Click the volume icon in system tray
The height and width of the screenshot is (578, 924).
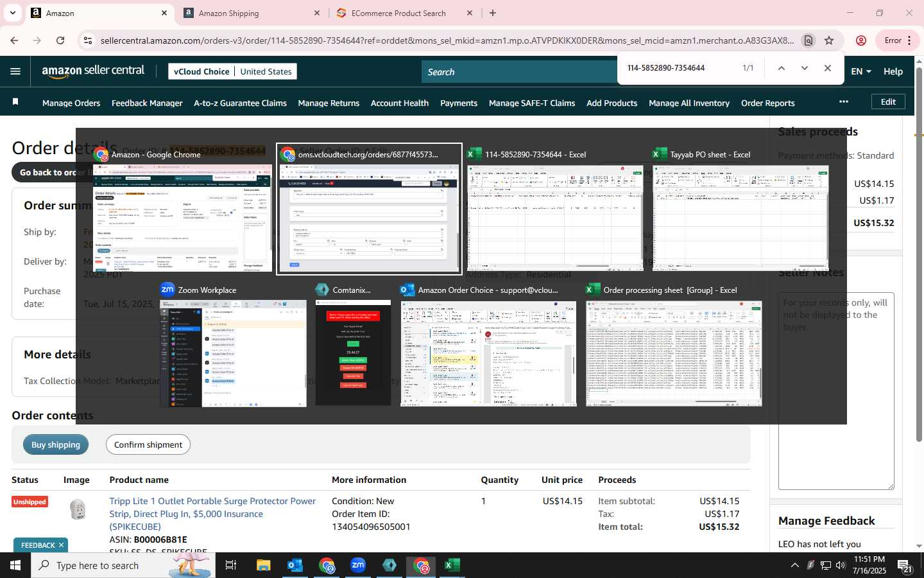[841, 565]
